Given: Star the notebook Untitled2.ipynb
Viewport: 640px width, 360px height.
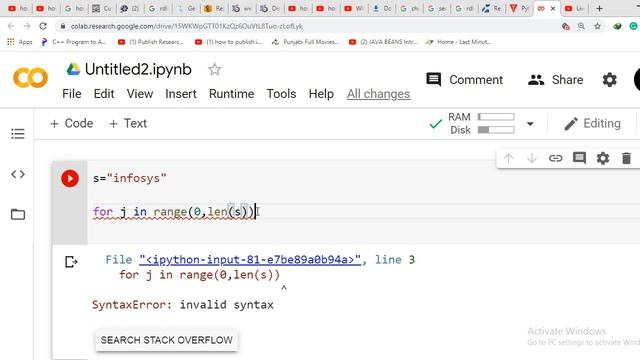Looking at the screenshot, I should click(214, 69).
